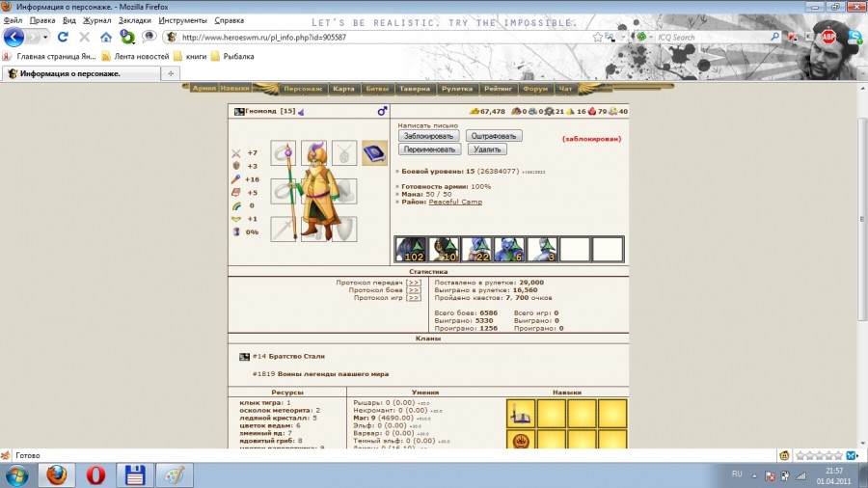Click the army unit icon with 6

(508, 249)
